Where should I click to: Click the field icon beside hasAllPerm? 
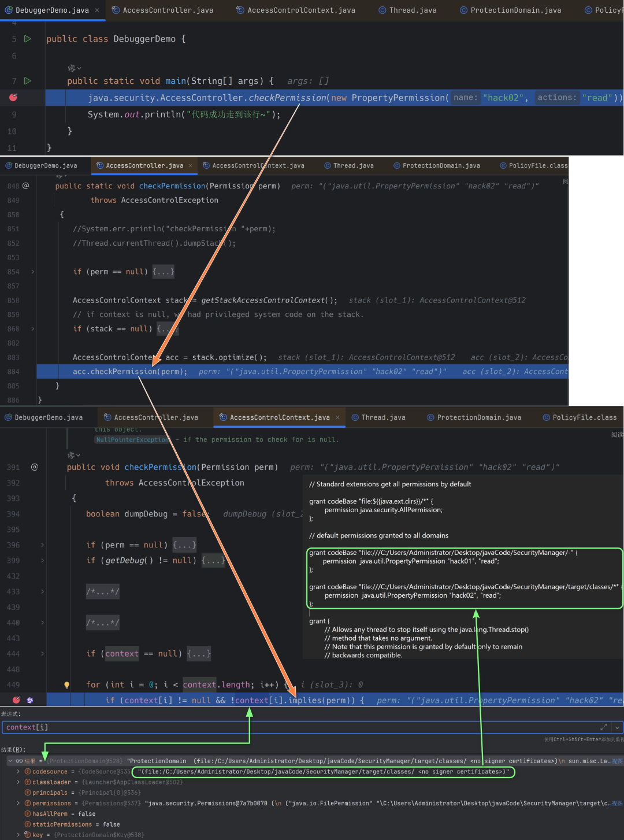point(28,814)
